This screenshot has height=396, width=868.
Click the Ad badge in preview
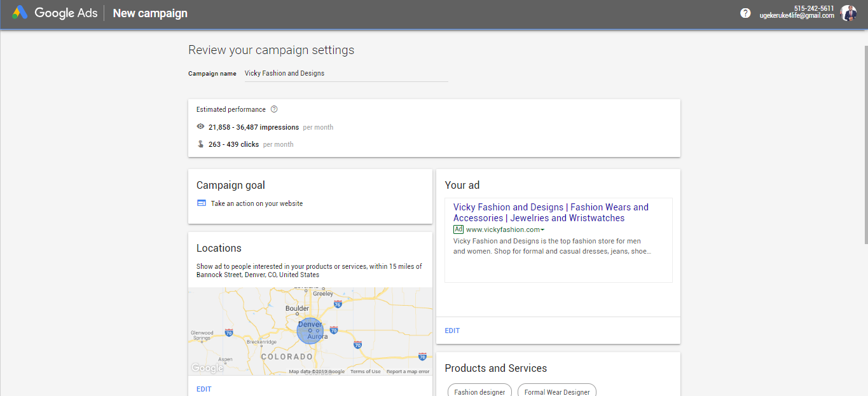(458, 229)
